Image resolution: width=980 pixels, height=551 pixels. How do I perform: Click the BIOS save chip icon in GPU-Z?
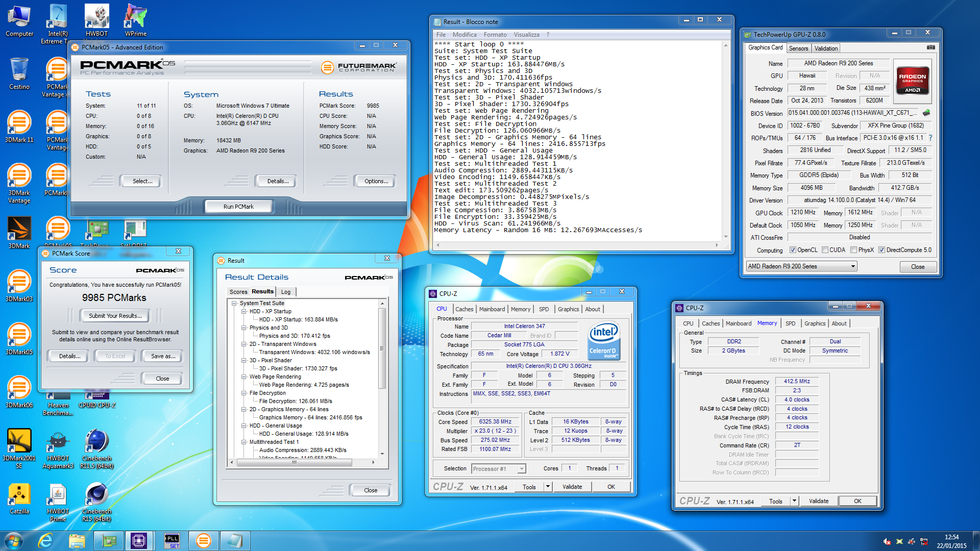click(x=926, y=113)
